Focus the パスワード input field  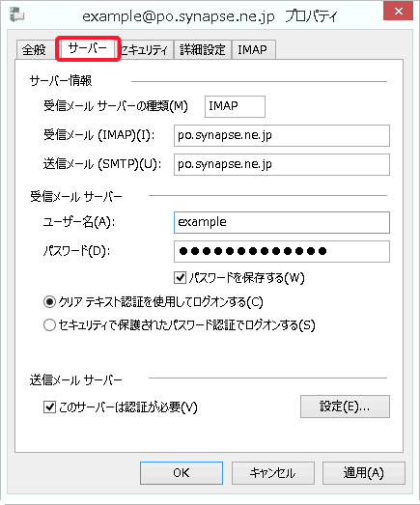(x=282, y=251)
